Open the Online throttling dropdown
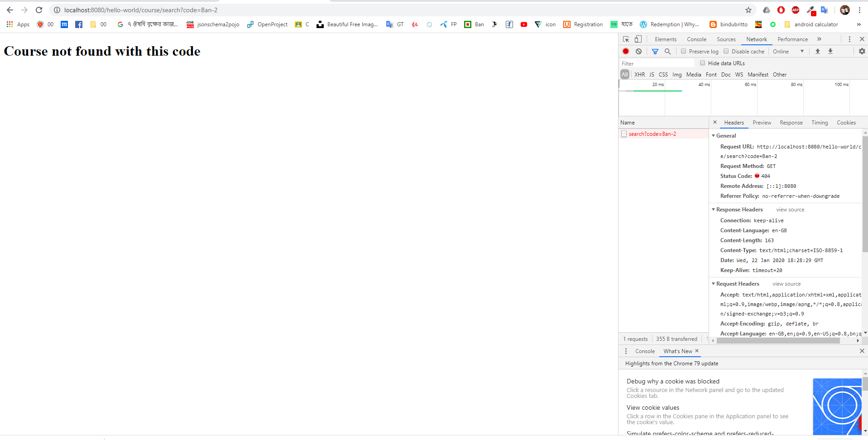 pyautogui.click(x=788, y=51)
